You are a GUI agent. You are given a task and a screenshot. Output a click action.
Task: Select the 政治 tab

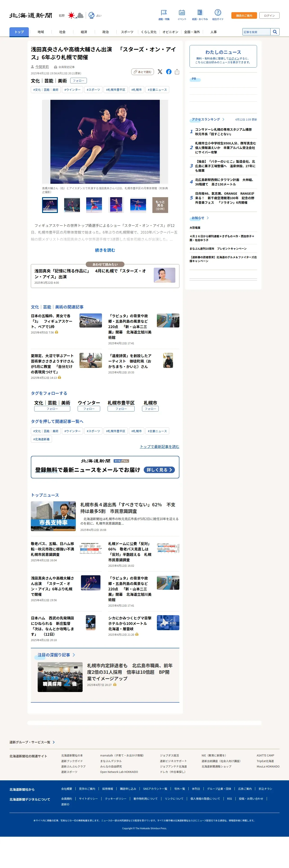tap(105, 32)
